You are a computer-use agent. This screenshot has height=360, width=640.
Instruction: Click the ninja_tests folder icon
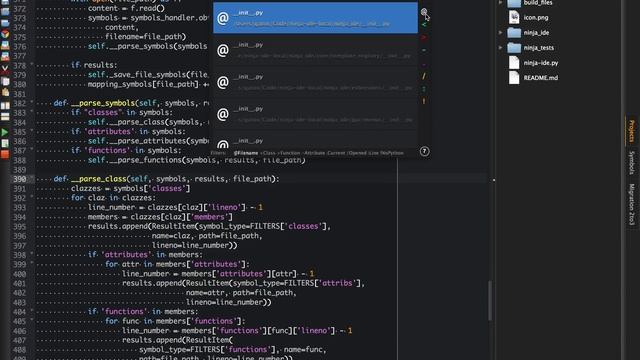coord(514,48)
